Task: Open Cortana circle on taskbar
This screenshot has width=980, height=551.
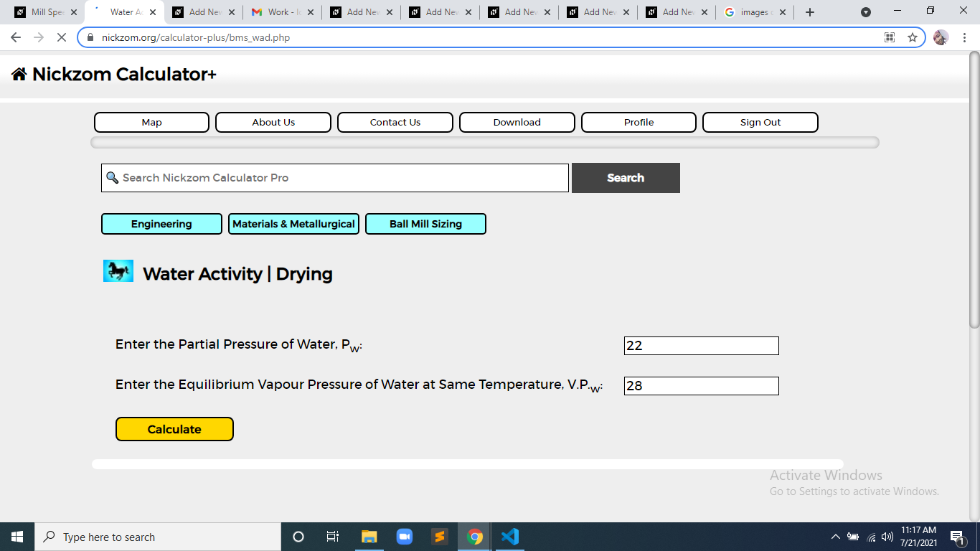Action: (298, 537)
